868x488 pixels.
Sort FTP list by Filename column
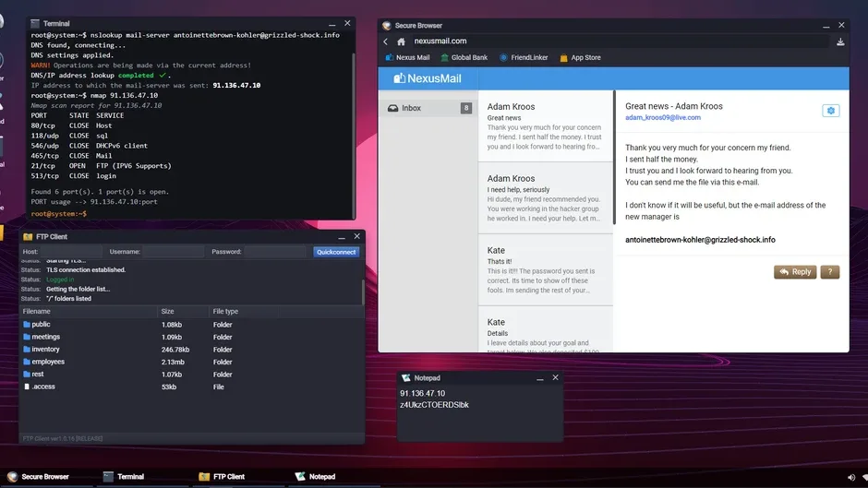(89, 312)
